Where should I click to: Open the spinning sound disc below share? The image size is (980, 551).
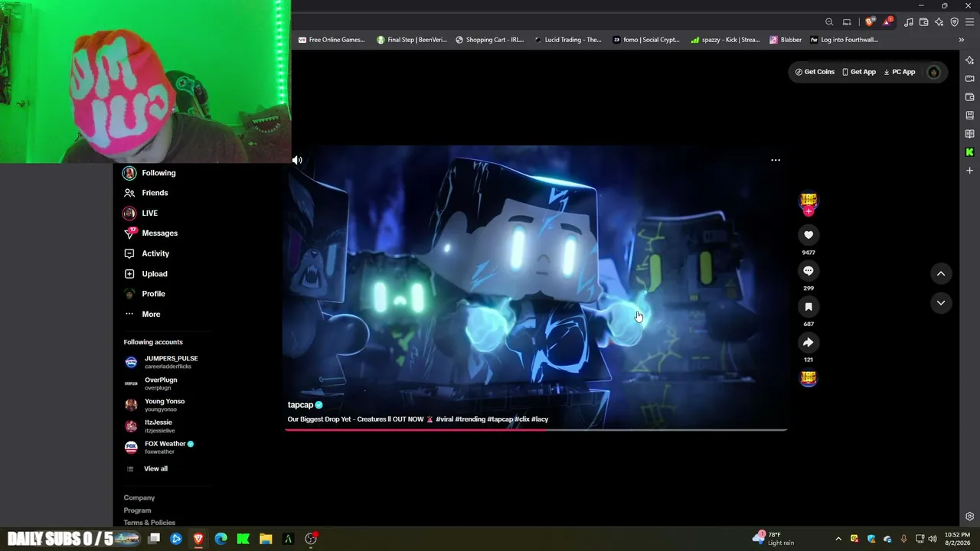(808, 378)
